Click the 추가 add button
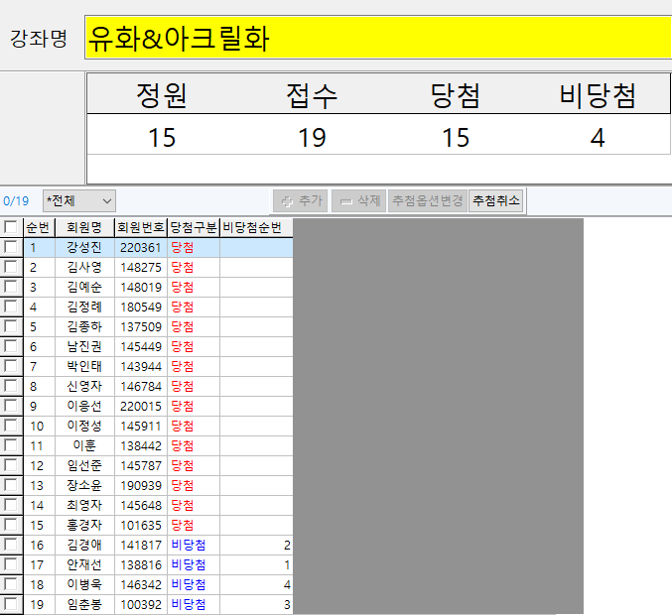 coord(300,200)
